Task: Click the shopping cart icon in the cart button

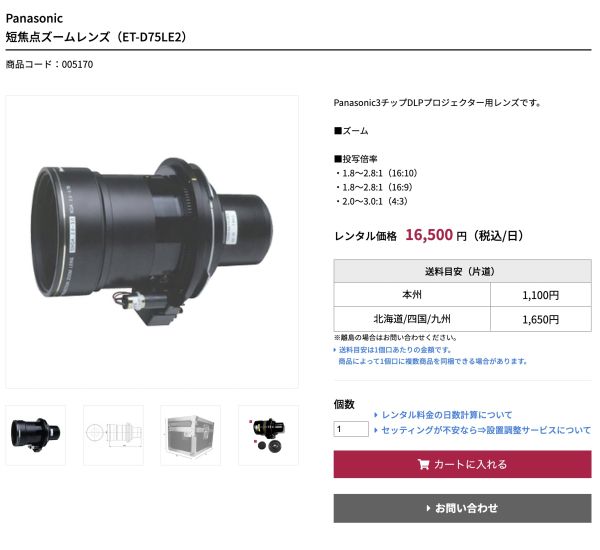Action: (423, 464)
